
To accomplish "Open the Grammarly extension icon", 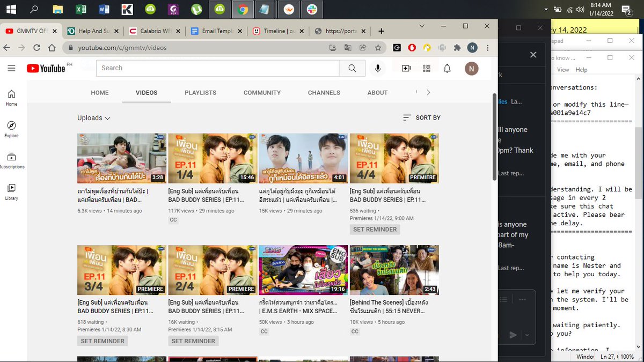I will 397,48.
